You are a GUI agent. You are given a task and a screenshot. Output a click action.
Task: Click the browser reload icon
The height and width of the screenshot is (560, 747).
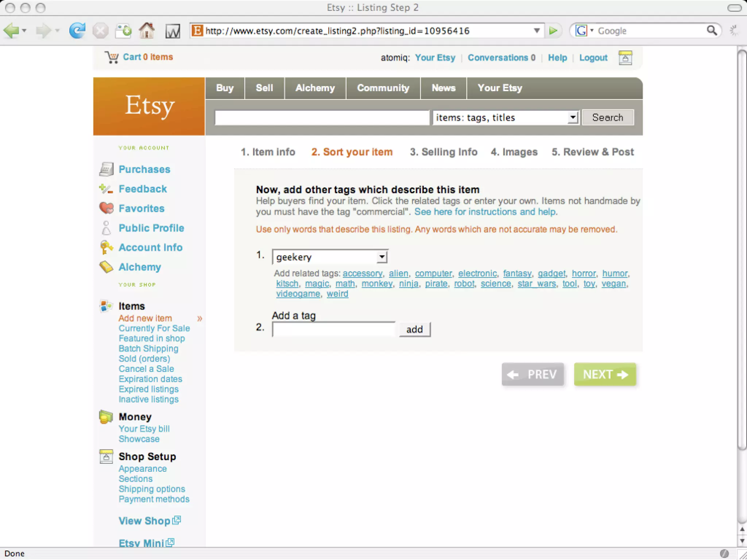click(77, 31)
